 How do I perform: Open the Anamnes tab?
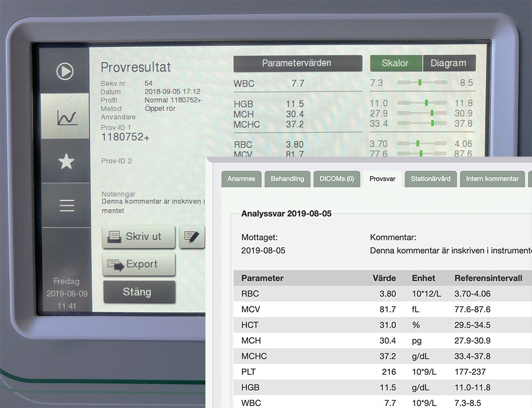[241, 179]
